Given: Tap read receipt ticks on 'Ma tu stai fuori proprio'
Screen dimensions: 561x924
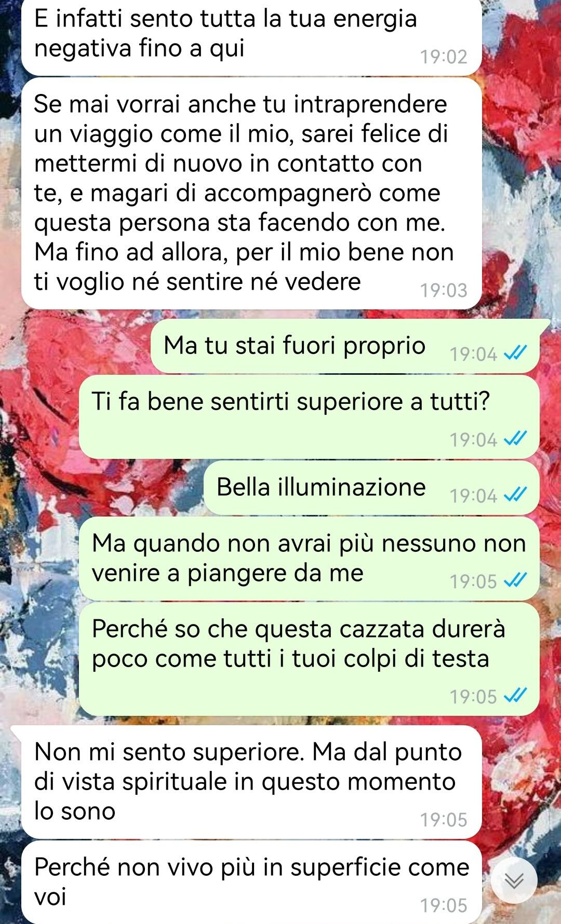Looking at the screenshot, I should (515, 354).
